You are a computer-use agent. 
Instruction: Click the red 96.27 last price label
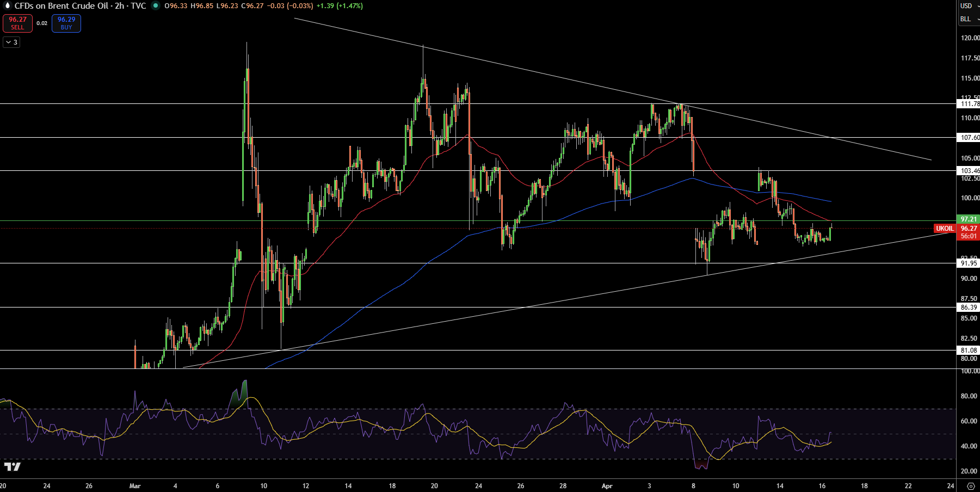(x=969, y=229)
